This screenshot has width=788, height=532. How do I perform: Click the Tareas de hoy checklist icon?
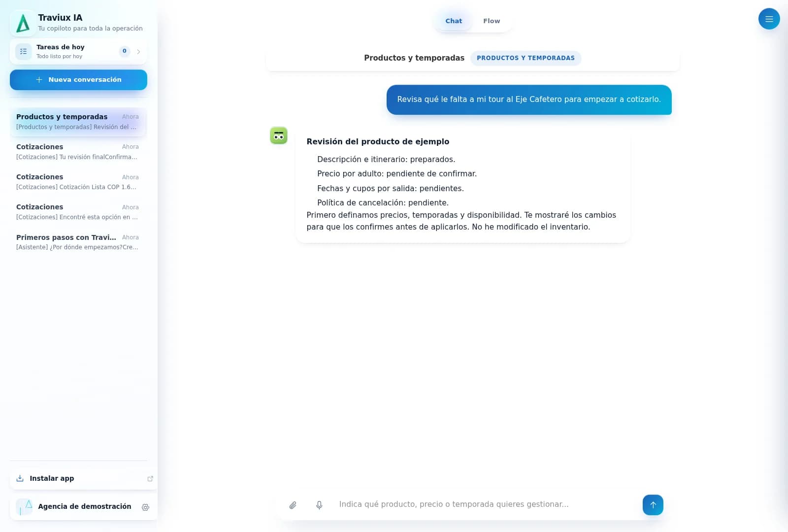[x=23, y=51]
